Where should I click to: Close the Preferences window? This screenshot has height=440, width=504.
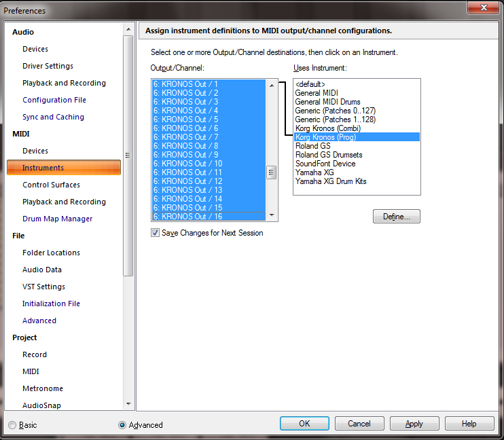coord(484,7)
